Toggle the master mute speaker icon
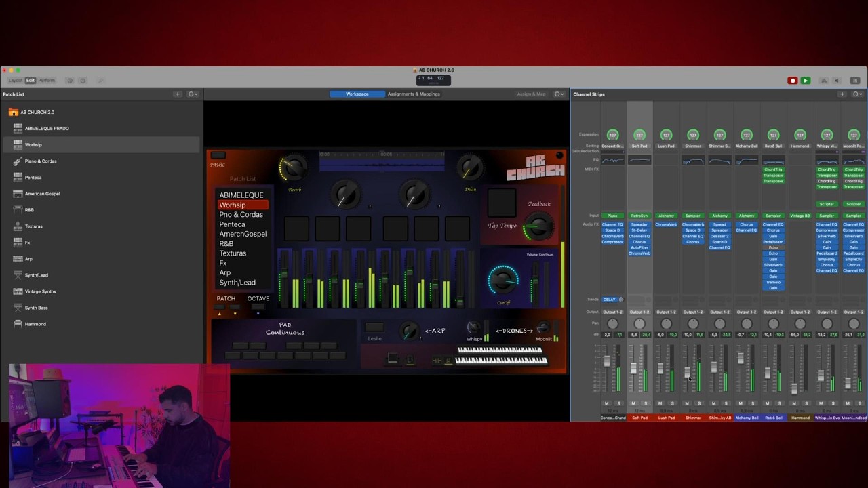Image resolution: width=868 pixels, height=488 pixels. tap(836, 81)
